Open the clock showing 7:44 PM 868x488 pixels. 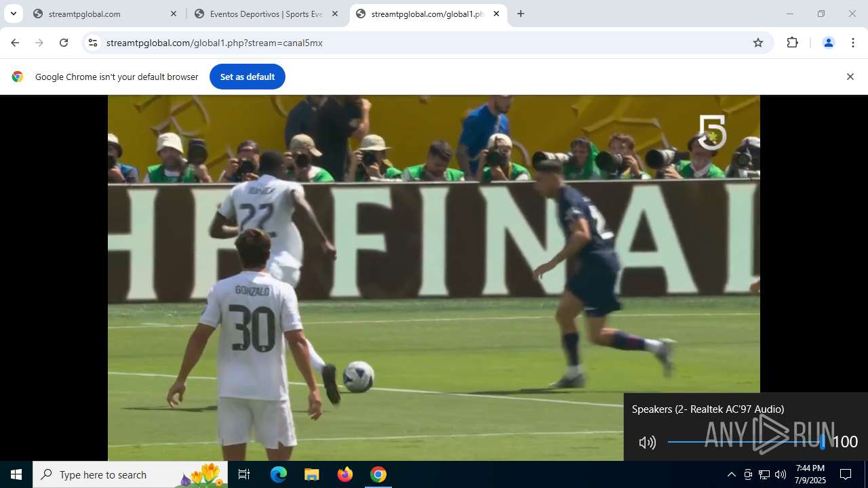[x=810, y=474]
